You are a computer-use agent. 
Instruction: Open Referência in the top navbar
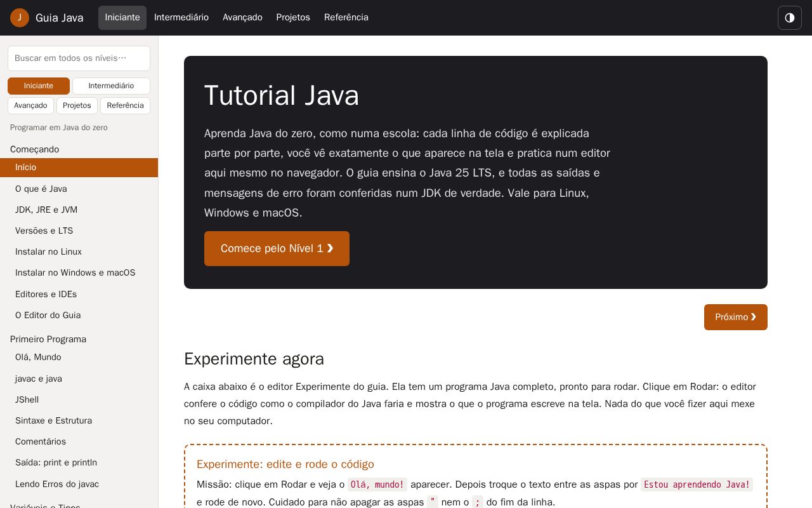[346, 18]
